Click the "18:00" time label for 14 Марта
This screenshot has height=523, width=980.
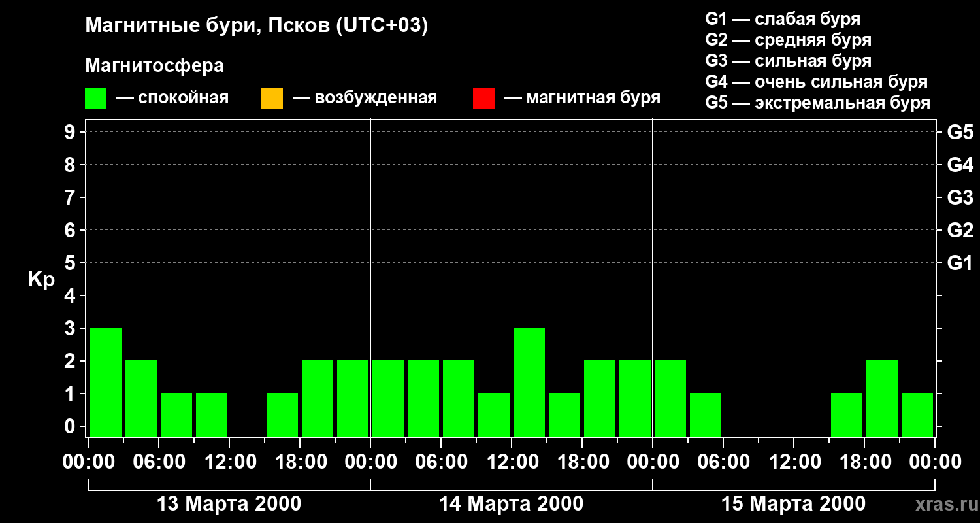click(x=582, y=462)
